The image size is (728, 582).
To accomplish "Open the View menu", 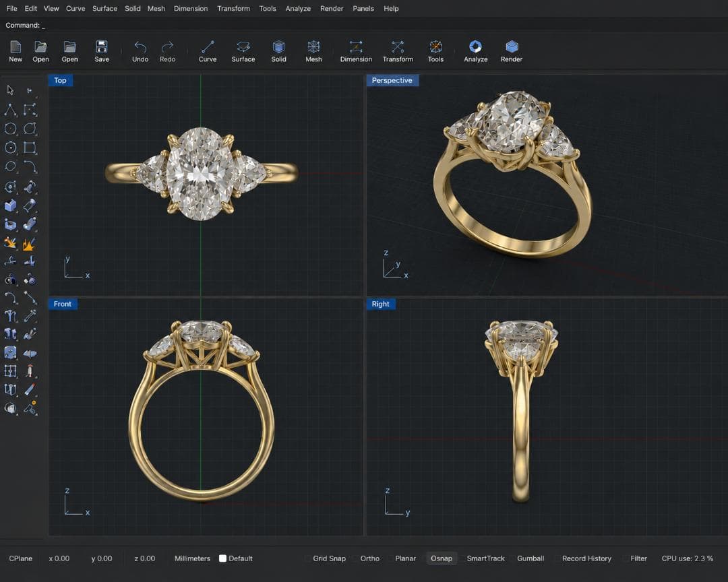I will (x=51, y=8).
